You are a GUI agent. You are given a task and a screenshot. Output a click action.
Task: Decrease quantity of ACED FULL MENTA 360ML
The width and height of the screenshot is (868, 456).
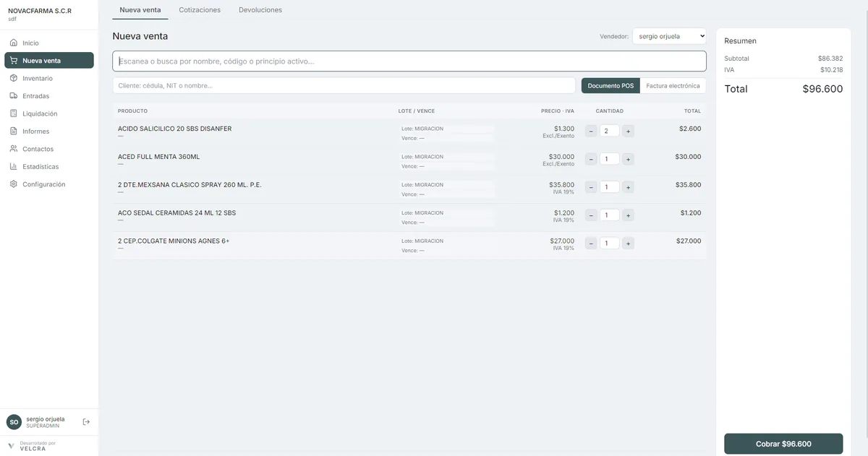tap(591, 159)
